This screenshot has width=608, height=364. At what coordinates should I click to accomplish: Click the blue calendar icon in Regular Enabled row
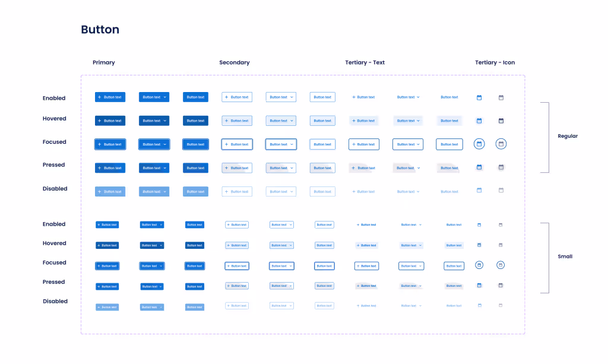[x=479, y=98]
